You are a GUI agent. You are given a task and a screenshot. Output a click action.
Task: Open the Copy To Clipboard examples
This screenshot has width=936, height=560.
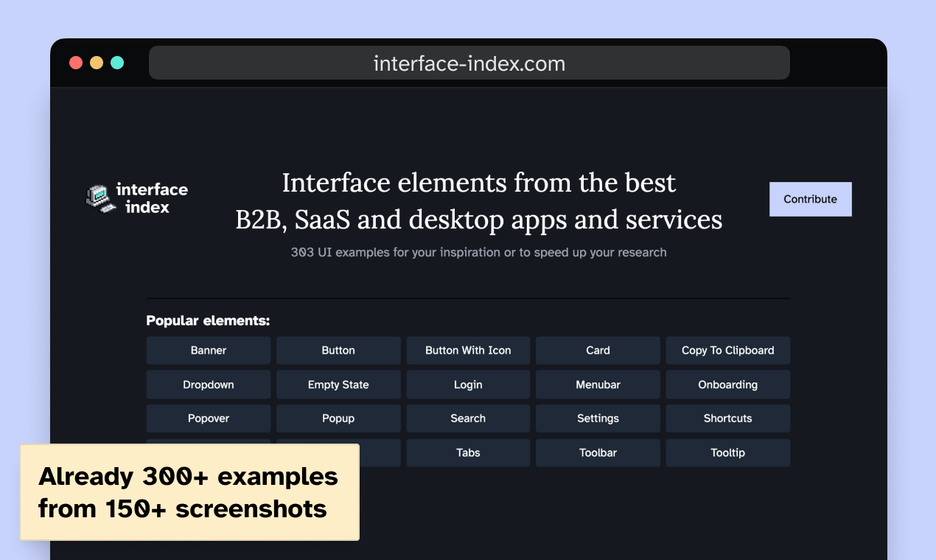tap(727, 350)
